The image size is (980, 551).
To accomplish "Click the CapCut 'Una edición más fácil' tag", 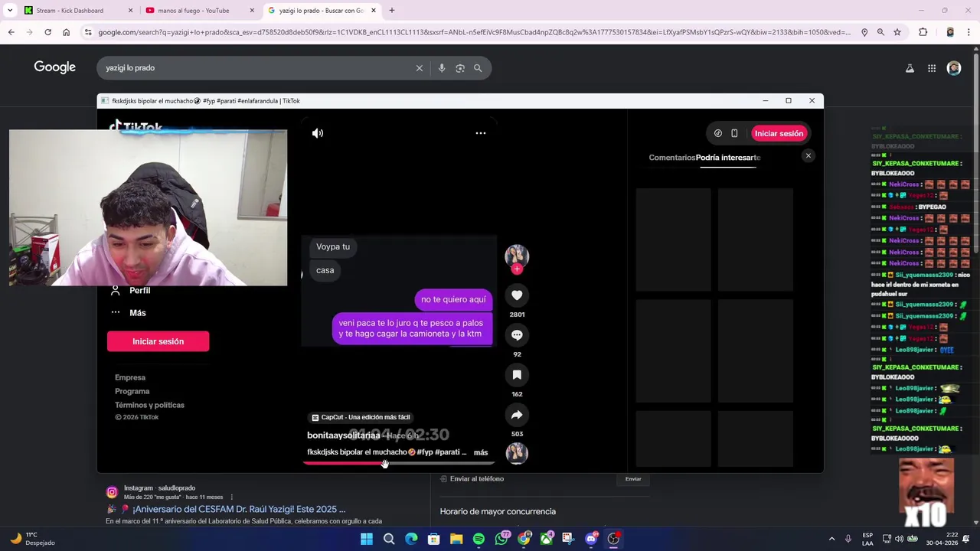I will point(361,417).
